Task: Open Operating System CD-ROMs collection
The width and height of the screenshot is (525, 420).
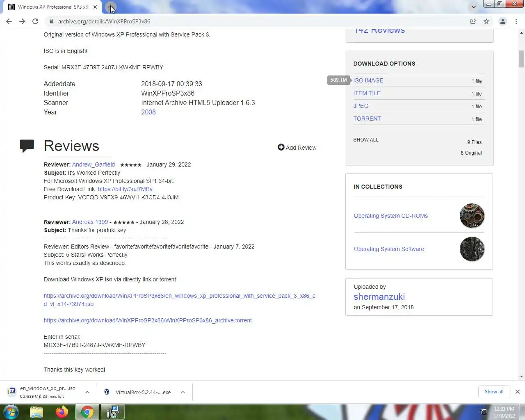Action: point(391,216)
